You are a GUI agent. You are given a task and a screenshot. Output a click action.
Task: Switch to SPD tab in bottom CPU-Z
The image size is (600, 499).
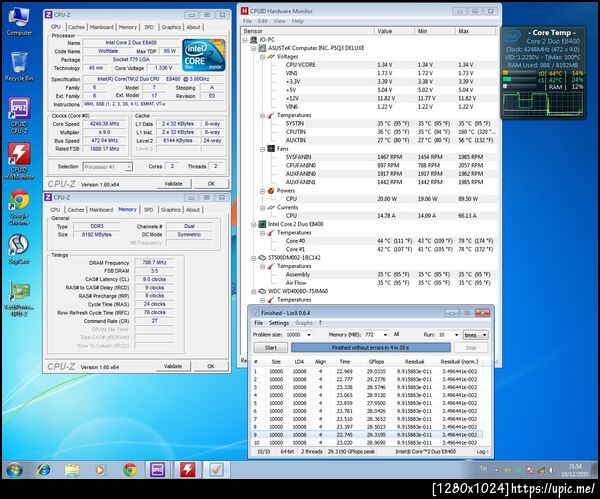coord(148,210)
